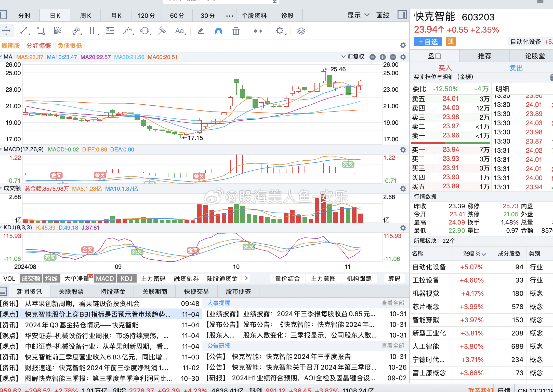Collapse the 成交额 panel header
Screen dimensions: 553x392
1,188
